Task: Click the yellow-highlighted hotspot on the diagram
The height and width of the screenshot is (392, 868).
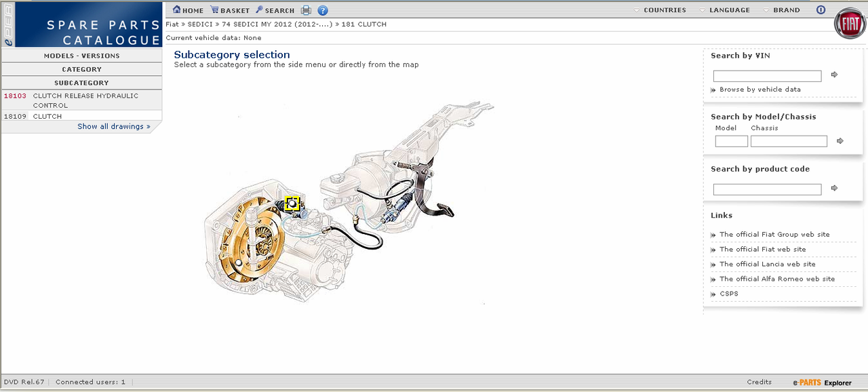Action: [x=292, y=203]
